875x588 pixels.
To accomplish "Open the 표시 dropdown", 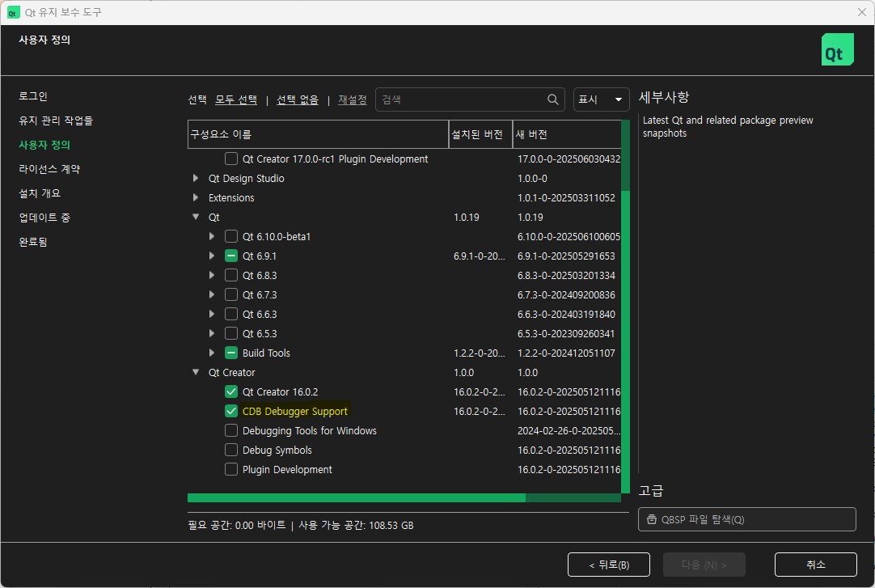I will 601,99.
